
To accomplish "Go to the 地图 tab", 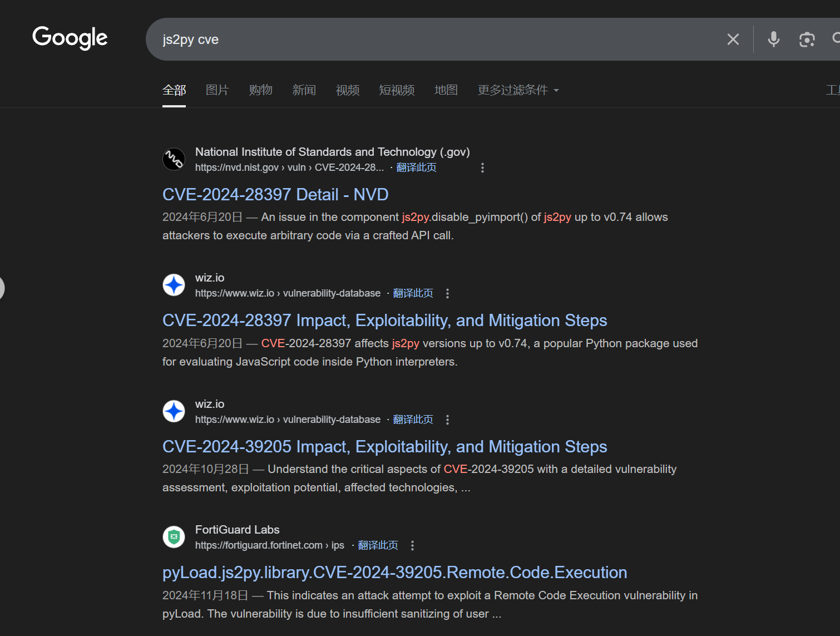I will pos(446,90).
